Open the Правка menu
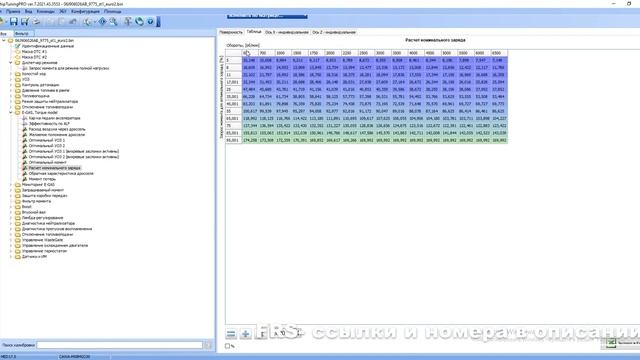Screen dimensions: 640x360 (13, 11)
